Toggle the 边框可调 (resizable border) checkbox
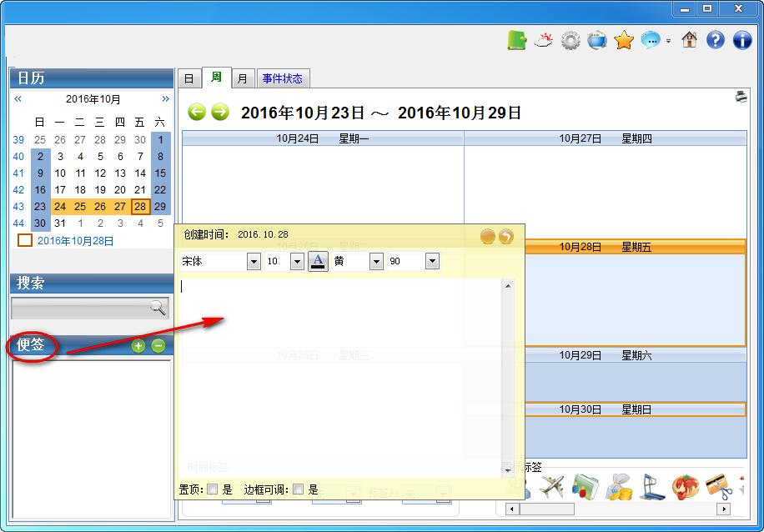The image size is (764, 532). (299, 489)
